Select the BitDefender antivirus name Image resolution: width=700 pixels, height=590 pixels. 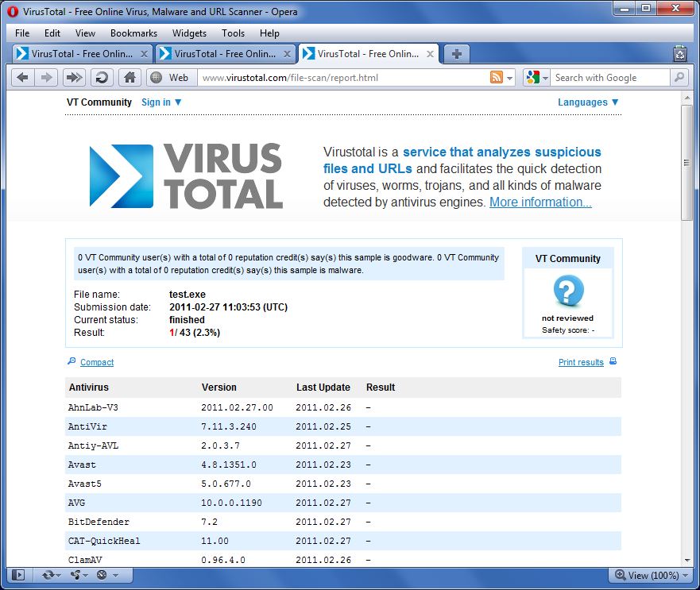pos(99,522)
